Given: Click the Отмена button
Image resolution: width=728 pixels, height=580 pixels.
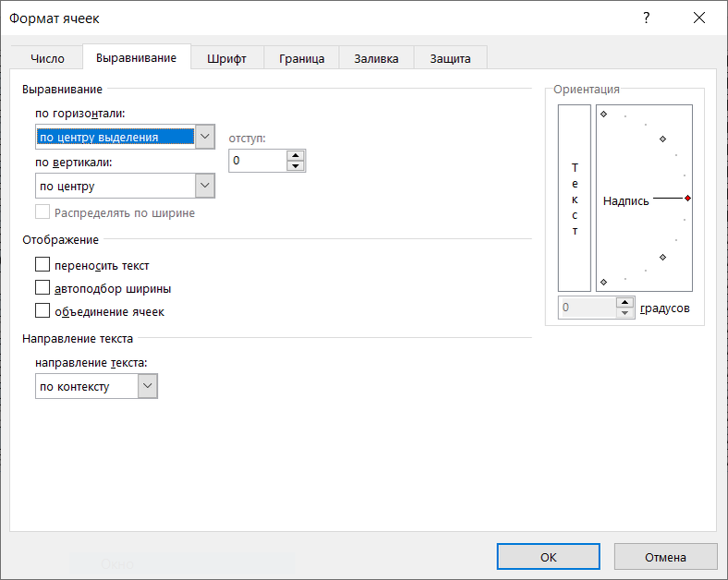Looking at the screenshot, I should [x=665, y=557].
